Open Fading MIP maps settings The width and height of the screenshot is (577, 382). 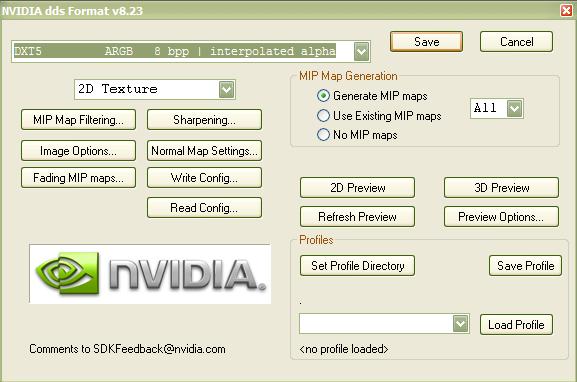[78, 178]
